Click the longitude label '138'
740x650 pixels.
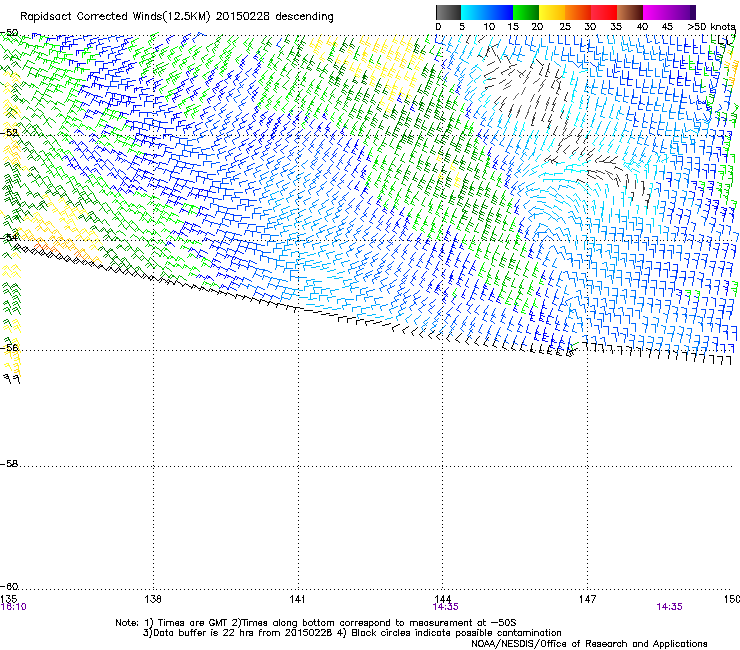click(153, 599)
